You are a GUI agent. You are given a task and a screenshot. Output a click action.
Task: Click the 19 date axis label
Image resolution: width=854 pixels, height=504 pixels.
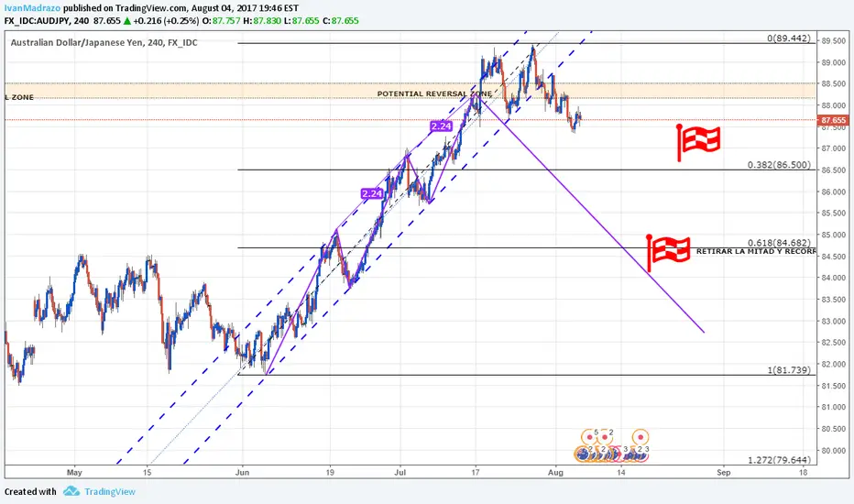[330, 473]
